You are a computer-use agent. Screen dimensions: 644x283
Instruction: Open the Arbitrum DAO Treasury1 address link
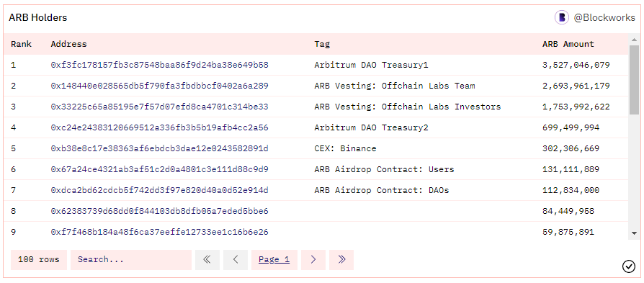[159, 65]
